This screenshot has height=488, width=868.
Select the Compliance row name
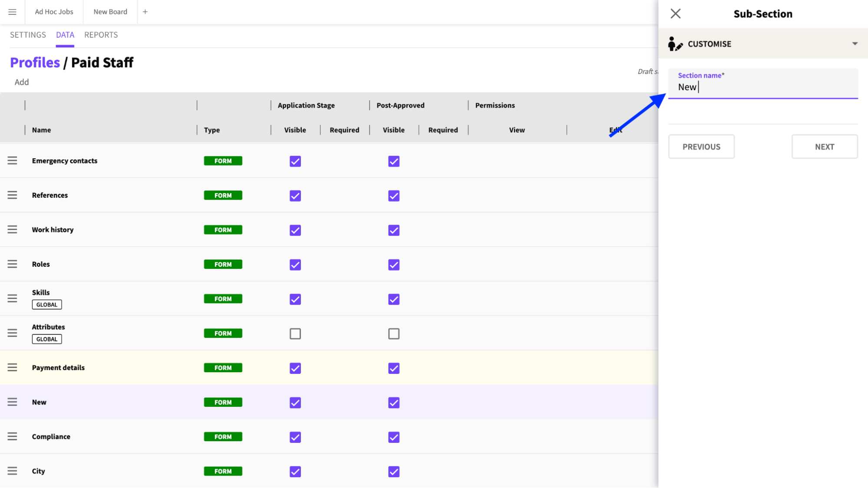coord(51,436)
